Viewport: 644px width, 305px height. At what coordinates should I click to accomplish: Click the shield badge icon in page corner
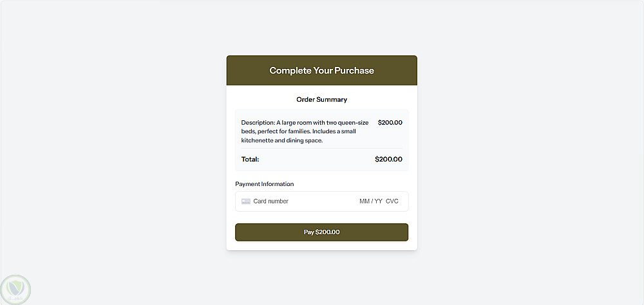point(15,289)
